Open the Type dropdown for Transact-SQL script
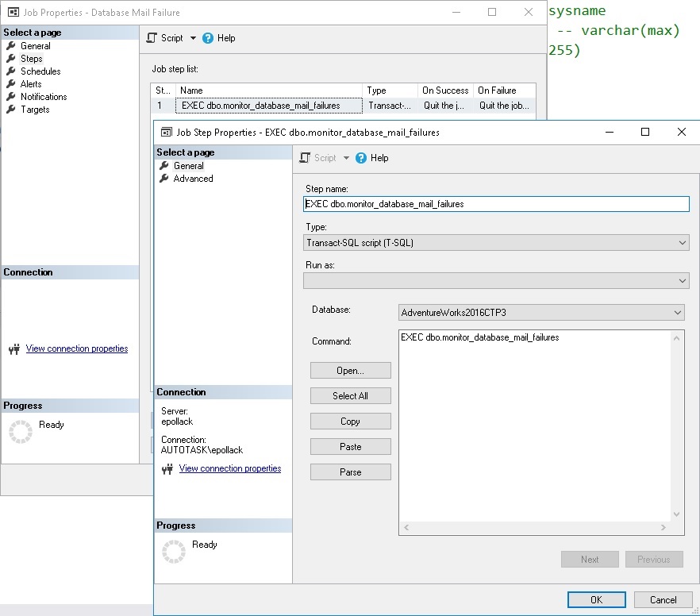The width and height of the screenshot is (700, 616). tap(683, 243)
